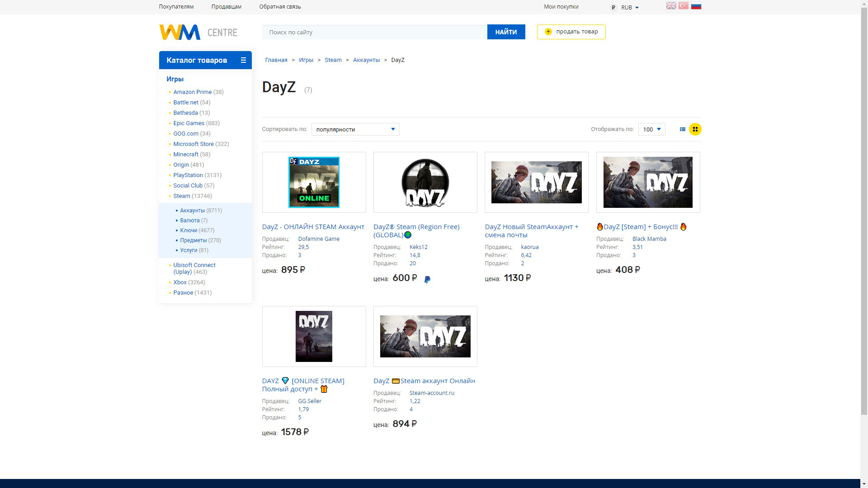
Task: Click the grid view layout icon
Action: tap(695, 129)
